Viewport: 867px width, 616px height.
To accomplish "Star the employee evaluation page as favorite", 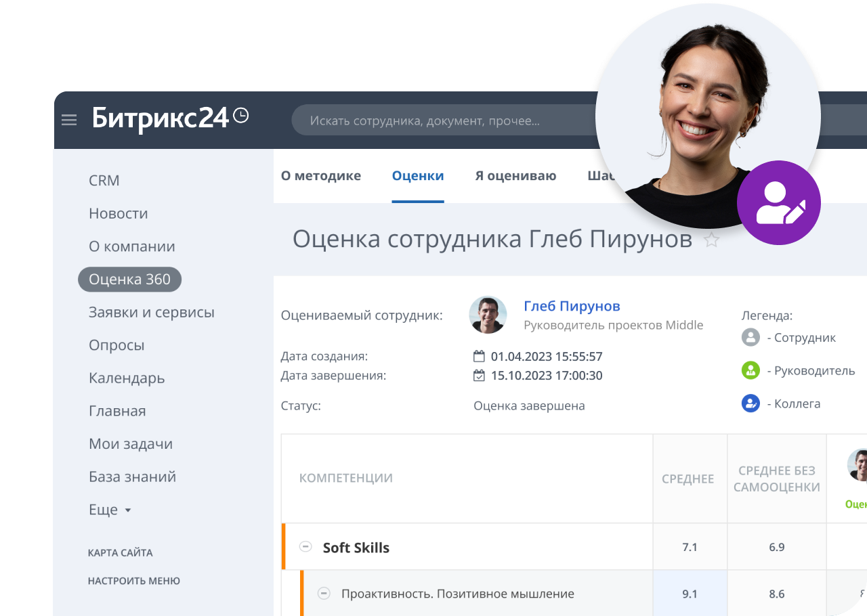I will [x=711, y=240].
